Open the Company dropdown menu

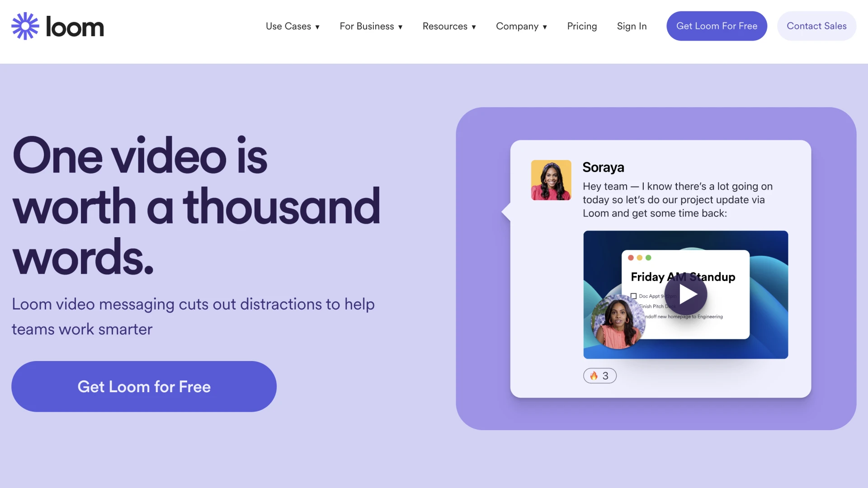(x=521, y=26)
